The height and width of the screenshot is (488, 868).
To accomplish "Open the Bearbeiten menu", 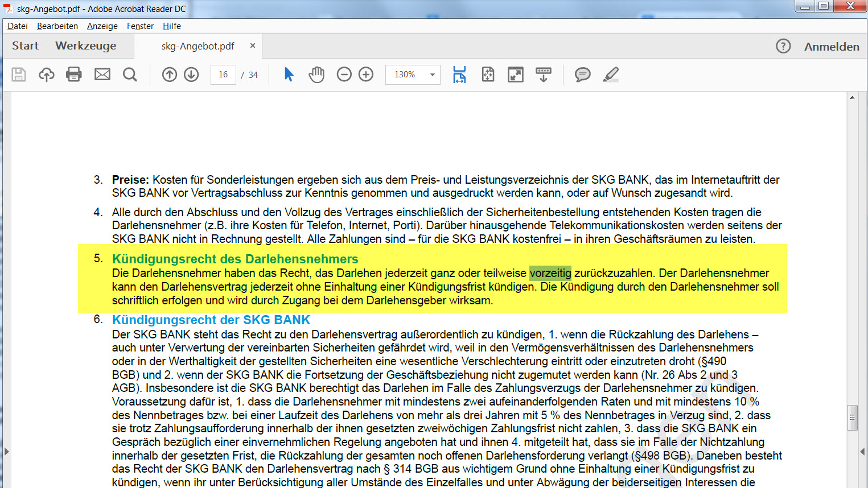I will 57,26.
